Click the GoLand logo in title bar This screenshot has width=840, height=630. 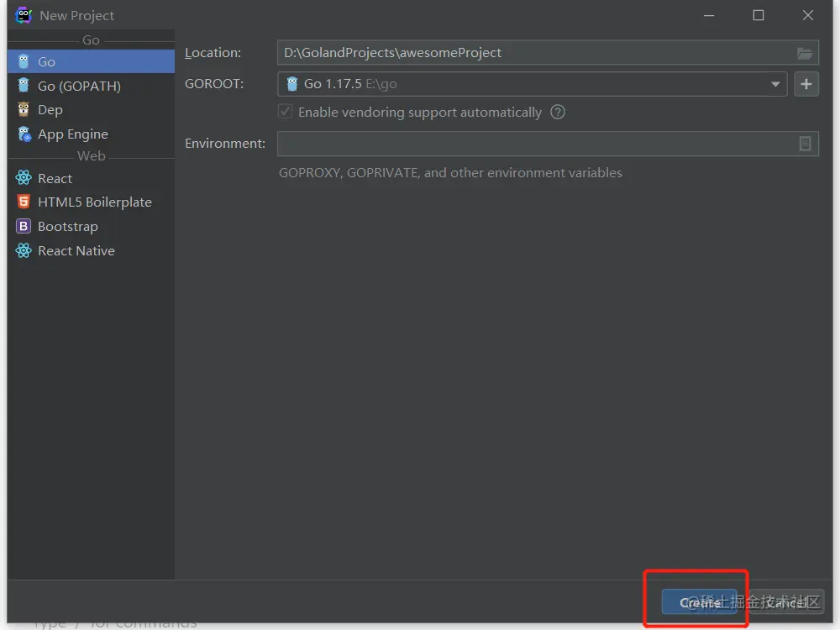[x=24, y=15]
